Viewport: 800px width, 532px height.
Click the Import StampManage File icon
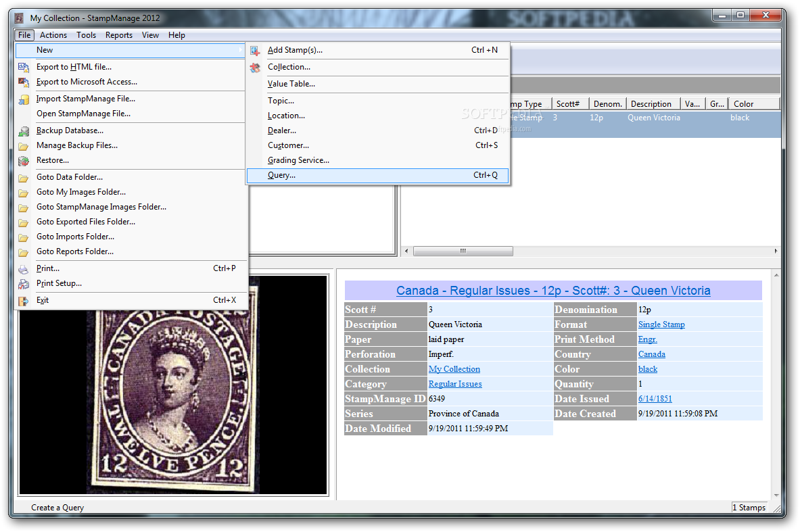click(x=24, y=99)
